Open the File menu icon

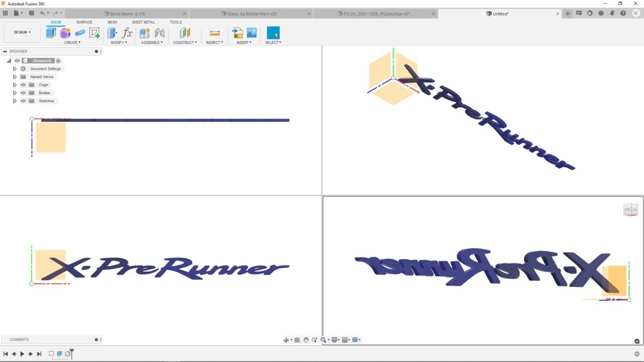[18, 13]
